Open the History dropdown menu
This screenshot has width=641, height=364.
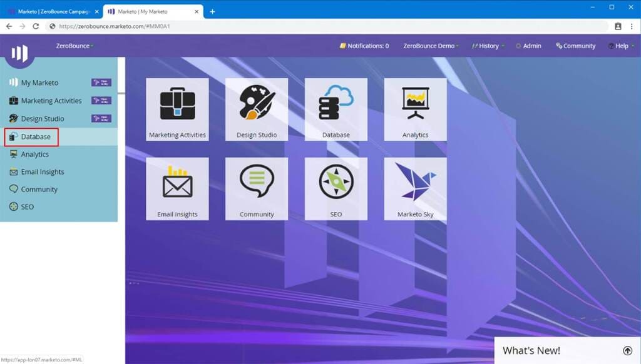pos(488,46)
